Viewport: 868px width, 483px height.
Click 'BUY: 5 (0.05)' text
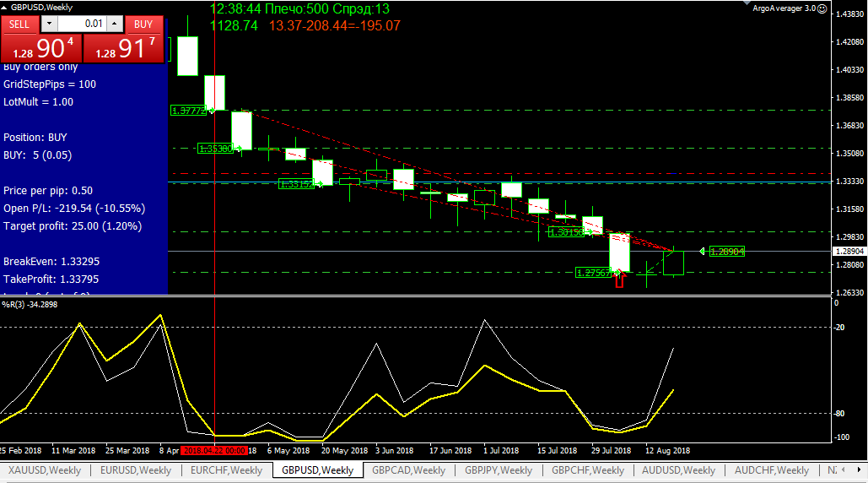(38, 155)
